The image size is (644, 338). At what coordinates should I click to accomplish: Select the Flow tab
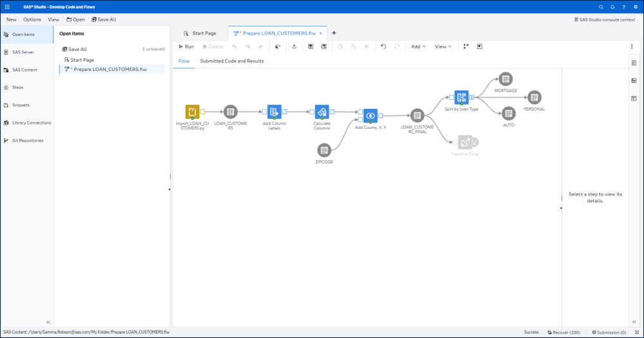184,61
